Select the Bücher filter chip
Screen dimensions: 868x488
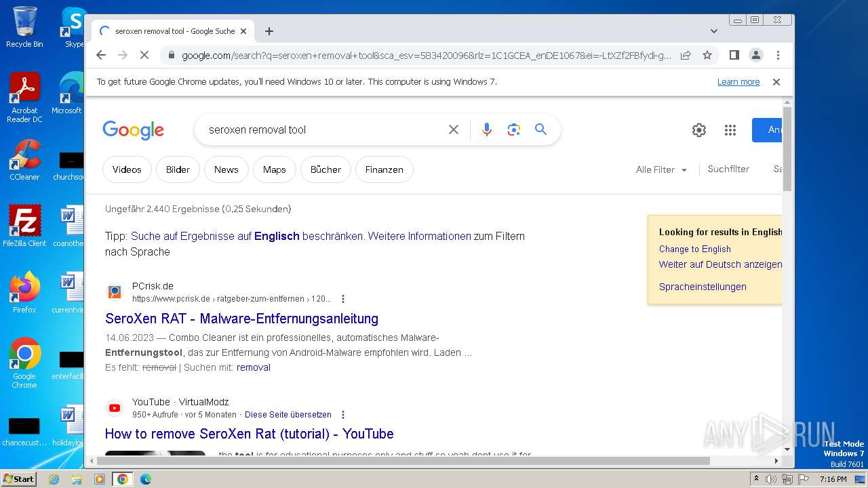(x=325, y=169)
